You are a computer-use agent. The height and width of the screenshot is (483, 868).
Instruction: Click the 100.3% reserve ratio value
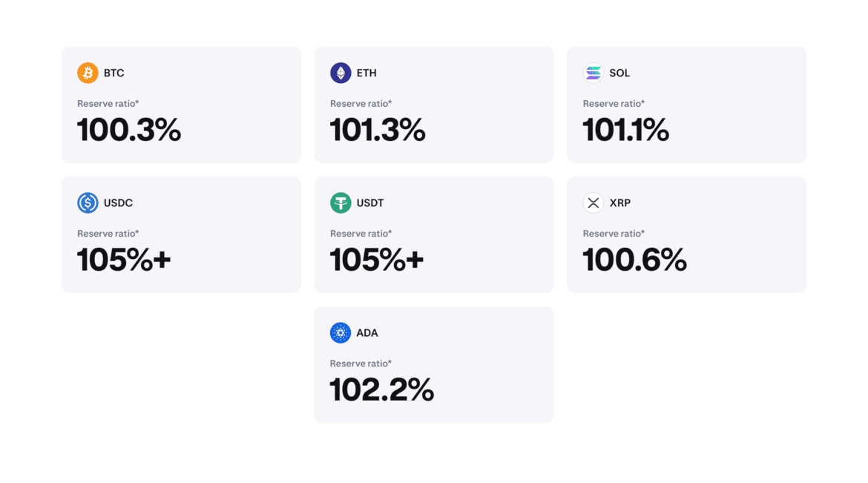point(128,131)
